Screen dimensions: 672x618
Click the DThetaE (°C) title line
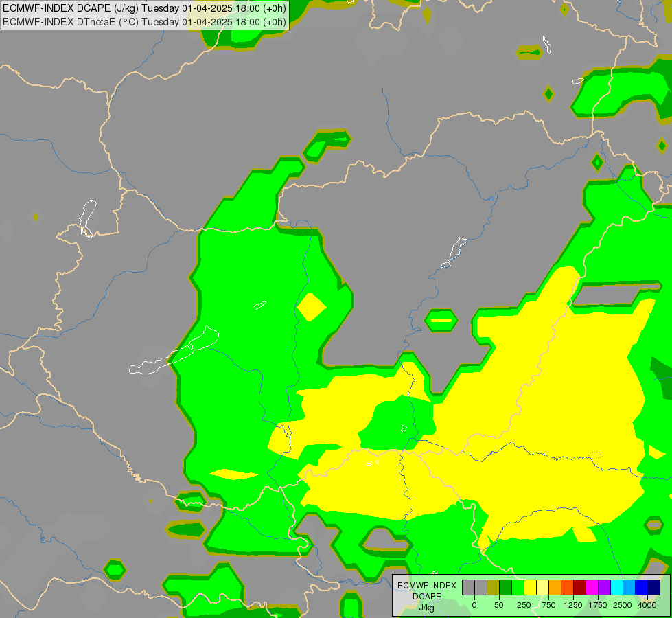pos(144,22)
